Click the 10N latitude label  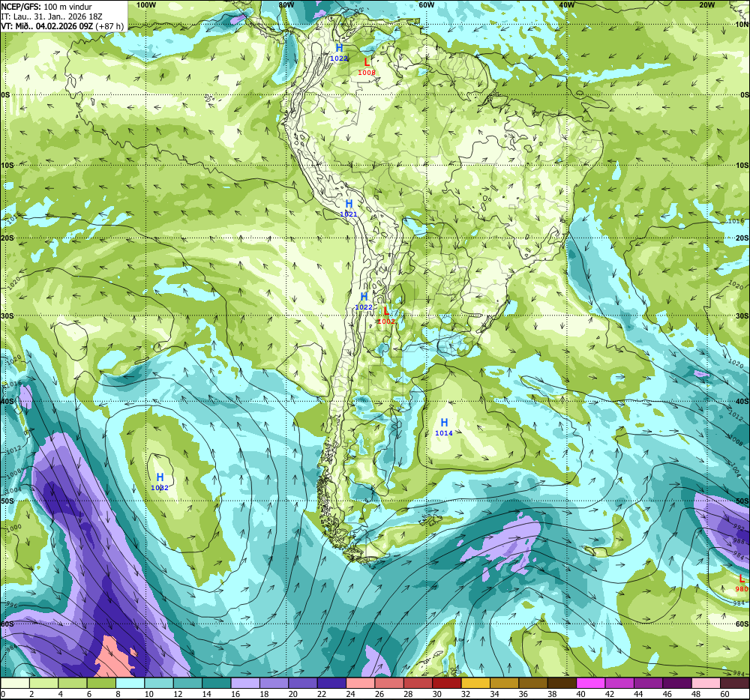click(x=742, y=25)
